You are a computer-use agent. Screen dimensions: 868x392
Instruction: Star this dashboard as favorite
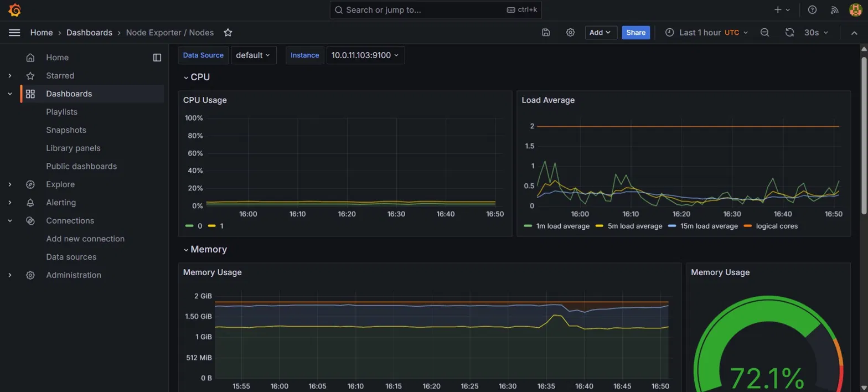click(x=228, y=33)
